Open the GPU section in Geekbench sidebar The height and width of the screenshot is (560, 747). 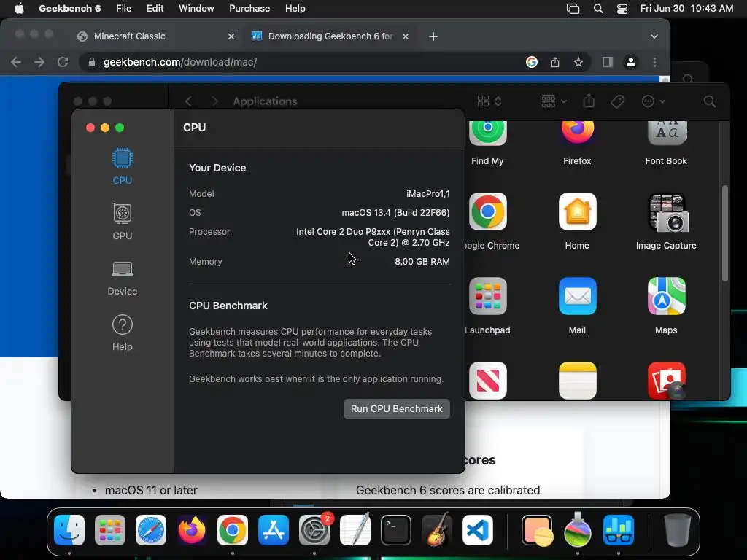pos(123,222)
